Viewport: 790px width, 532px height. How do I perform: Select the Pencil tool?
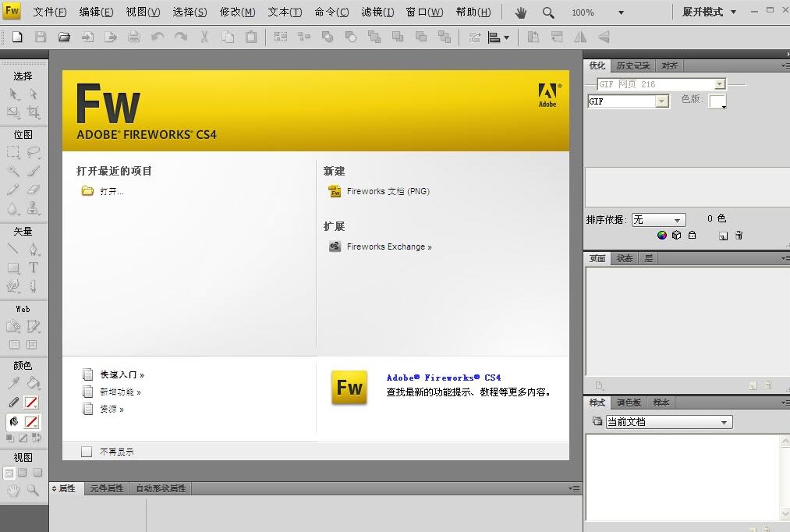coord(13,190)
